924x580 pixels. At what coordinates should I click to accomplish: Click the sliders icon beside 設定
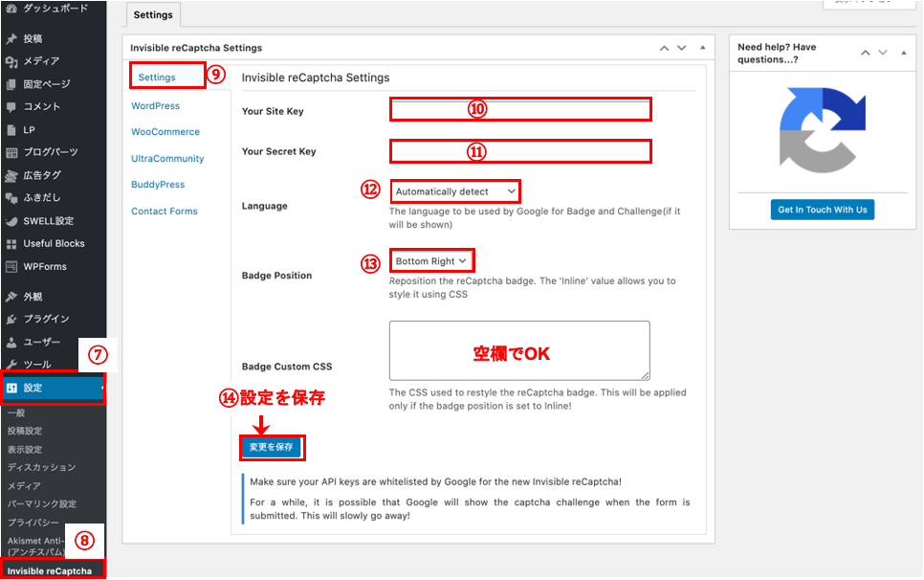[x=11, y=388]
